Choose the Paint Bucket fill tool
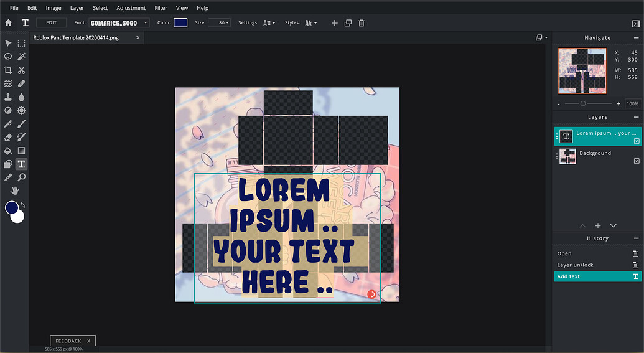The height and width of the screenshot is (353, 644). click(8, 151)
